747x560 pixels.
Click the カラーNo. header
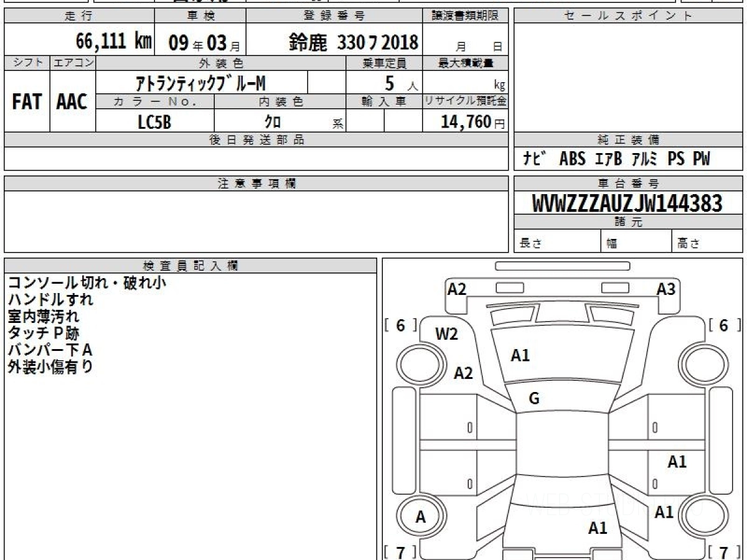click(155, 101)
